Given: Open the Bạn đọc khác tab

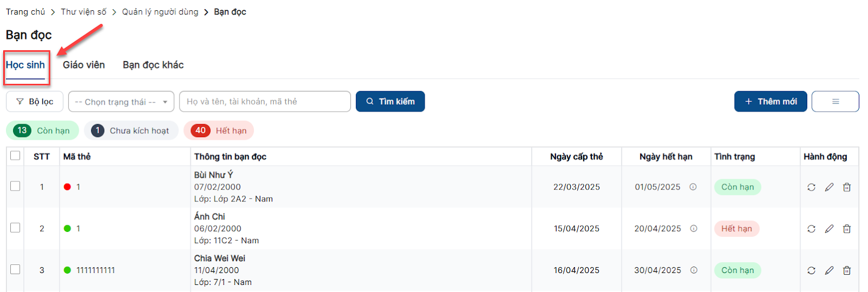Looking at the screenshot, I should point(153,65).
